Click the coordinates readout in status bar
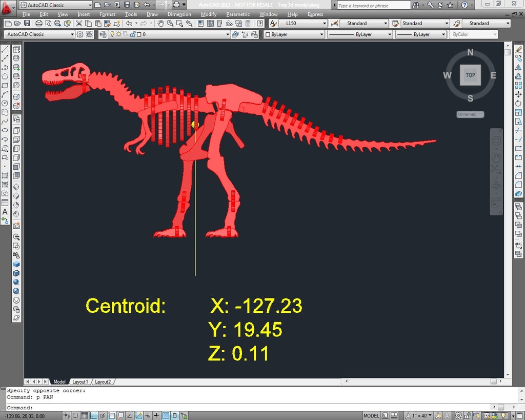Screen dimensions: 525x420 pos(25,416)
